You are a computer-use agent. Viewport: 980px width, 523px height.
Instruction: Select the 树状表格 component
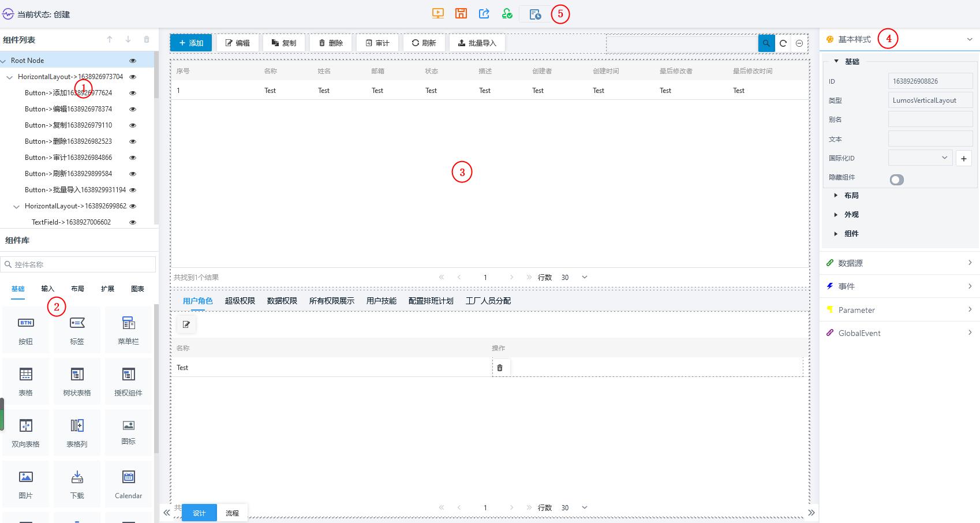77,382
